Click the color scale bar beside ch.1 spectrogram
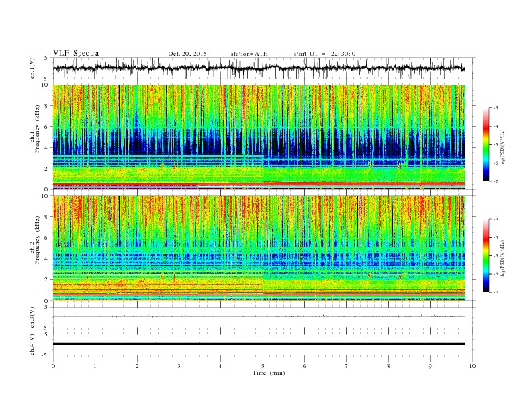Viewport: 532px width, 411px height. 486,144
